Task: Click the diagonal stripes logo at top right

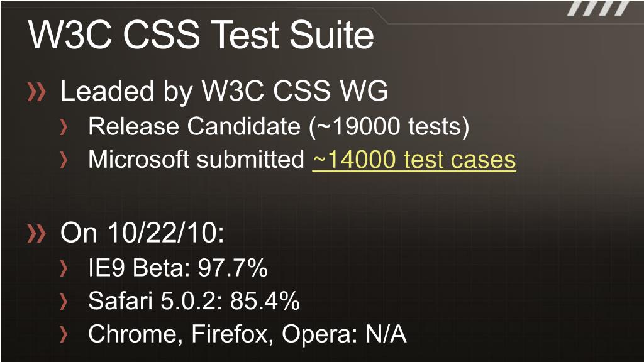Action: pos(599,8)
